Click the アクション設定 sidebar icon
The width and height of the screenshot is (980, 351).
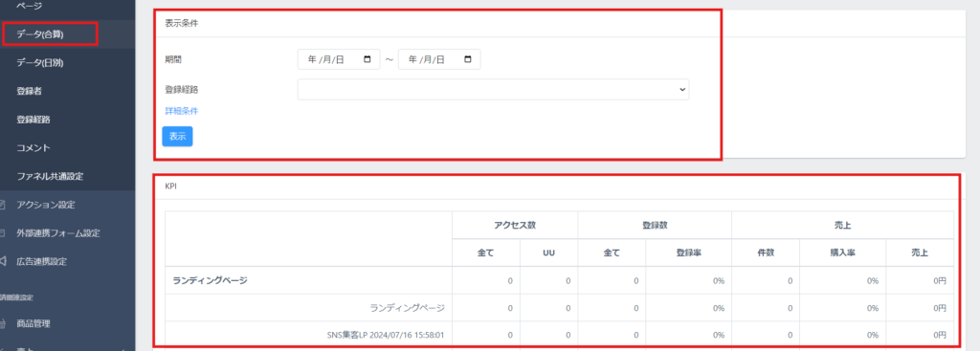pyautogui.click(x=3, y=205)
